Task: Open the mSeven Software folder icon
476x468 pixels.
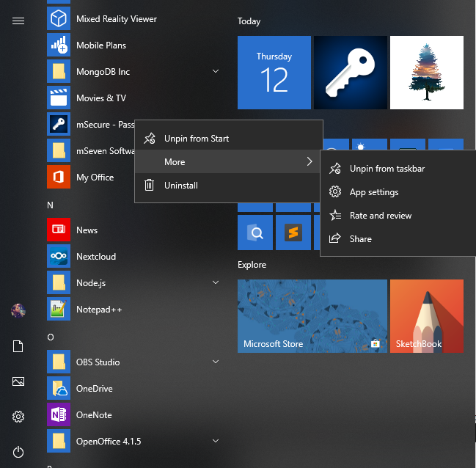Action: pos(59,150)
